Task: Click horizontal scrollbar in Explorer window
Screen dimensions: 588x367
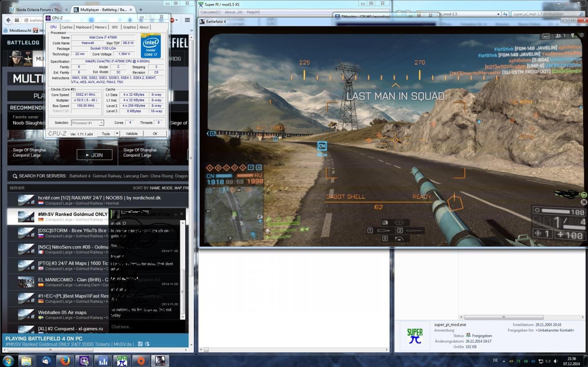Action: click(x=504, y=317)
